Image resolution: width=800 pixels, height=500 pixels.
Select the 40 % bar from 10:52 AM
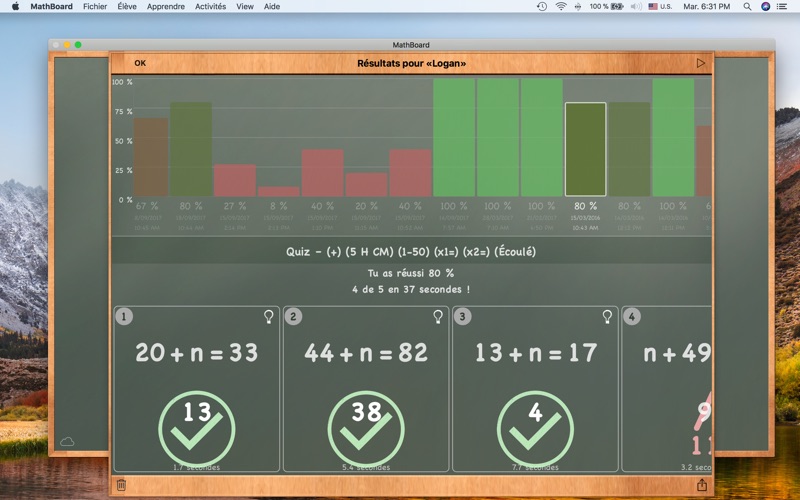pos(410,173)
